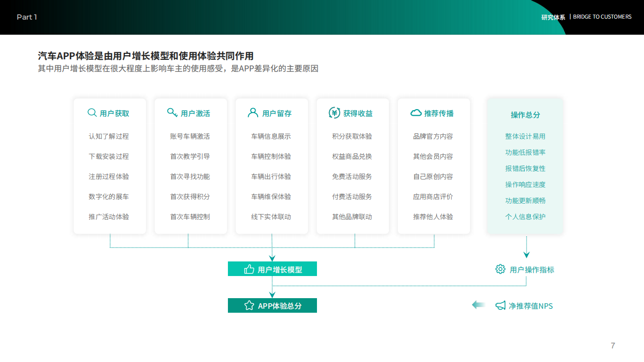Click the text 认知了解过程
The width and height of the screenshot is (644, 362).
point(109,136)
